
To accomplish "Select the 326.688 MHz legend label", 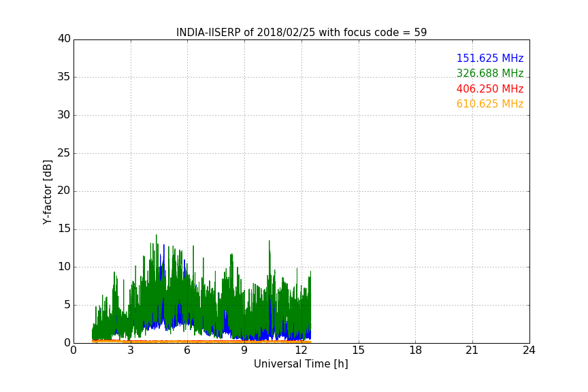I will click(x=490, y=73).
